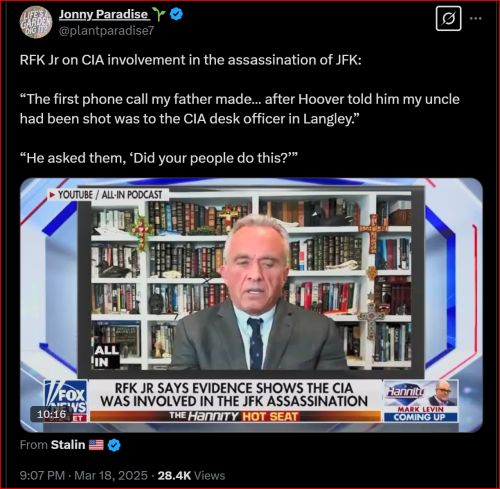Open the 9:07 PM Mar 18, 2025 timestamp

[84, 475]
